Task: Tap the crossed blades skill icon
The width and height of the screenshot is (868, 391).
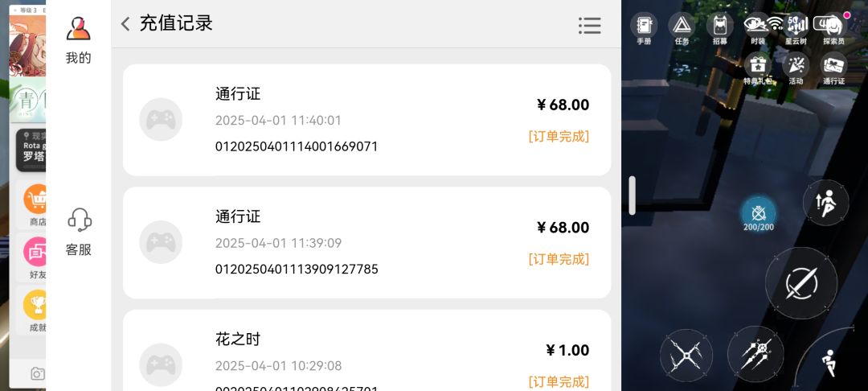Action: coord(686,356)
